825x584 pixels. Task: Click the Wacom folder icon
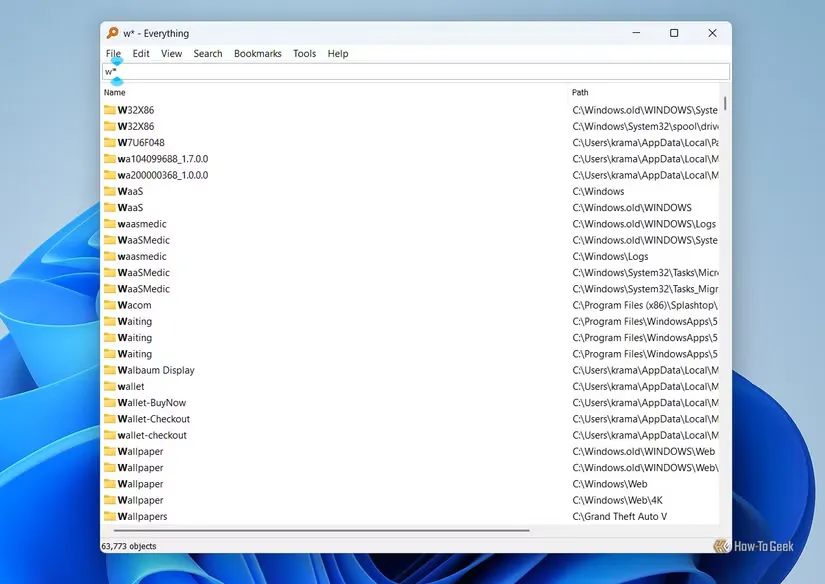[111, 304]
